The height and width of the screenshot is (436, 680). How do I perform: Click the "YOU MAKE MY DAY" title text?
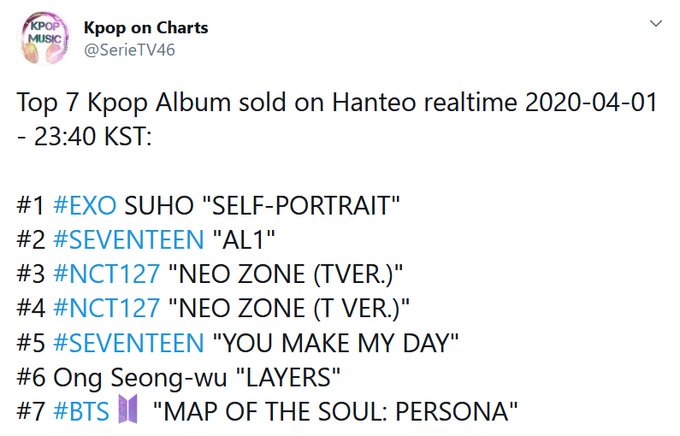[336, 343]
